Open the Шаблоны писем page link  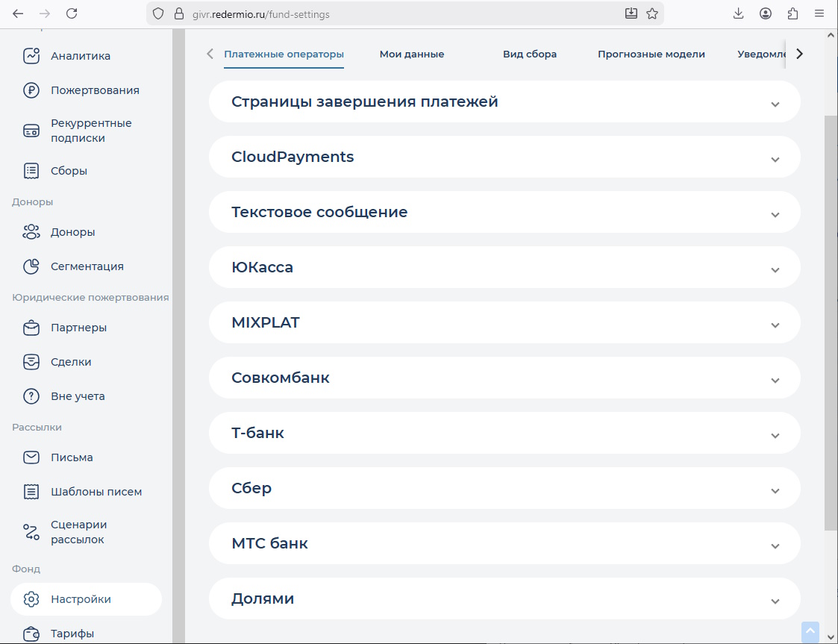point(96,492)
